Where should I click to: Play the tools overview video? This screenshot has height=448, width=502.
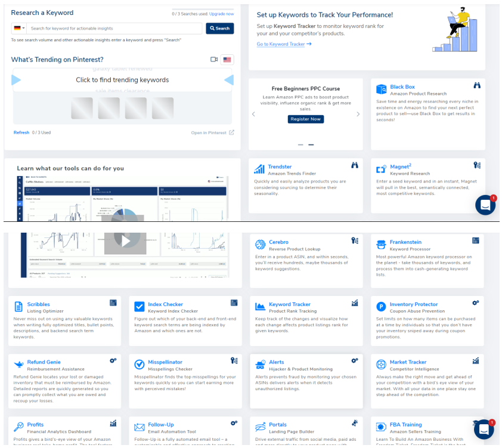pyautogui.click(x=125, y=241)
